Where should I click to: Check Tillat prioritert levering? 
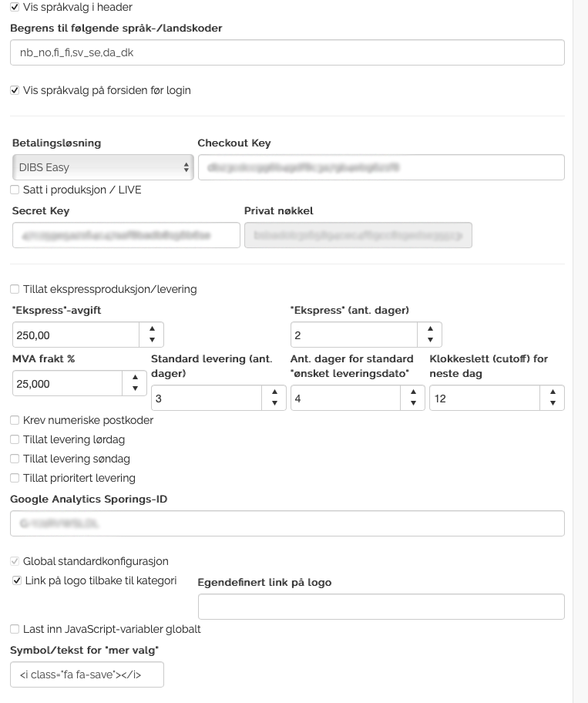[x=15, y=478]
